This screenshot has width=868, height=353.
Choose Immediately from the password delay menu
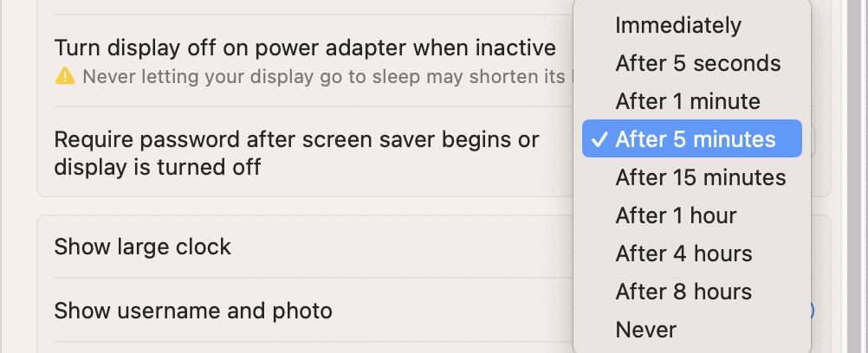click(677, 25)
